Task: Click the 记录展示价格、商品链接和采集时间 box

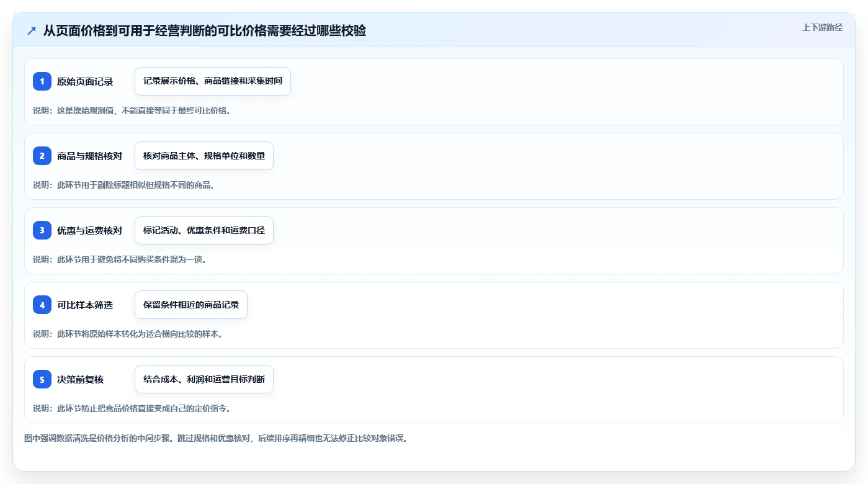Action: (x=213, y=81)
